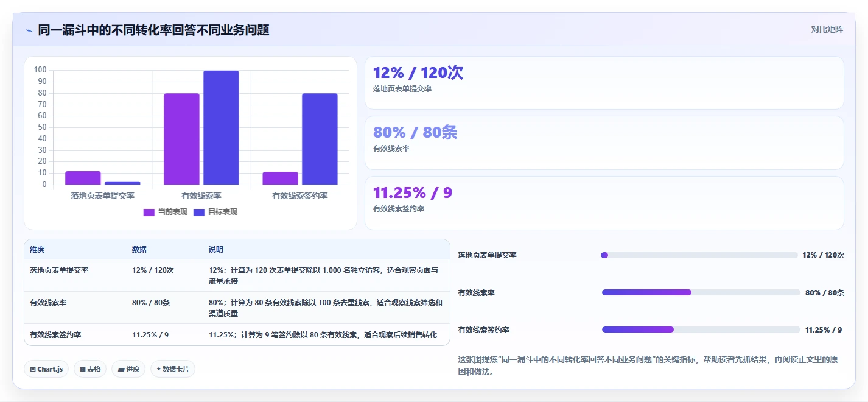
Task: Click the target bar for 有效线索签约率
Action: tap(320, 139)
